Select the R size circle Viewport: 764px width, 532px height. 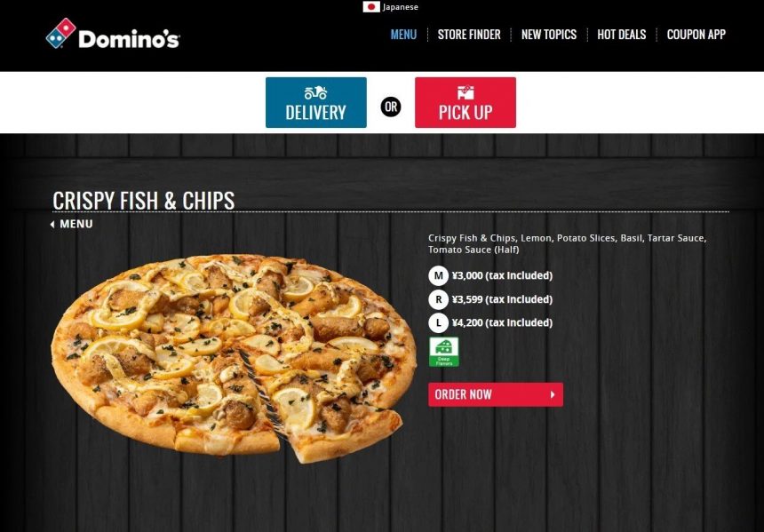click(x=438, y=299)
